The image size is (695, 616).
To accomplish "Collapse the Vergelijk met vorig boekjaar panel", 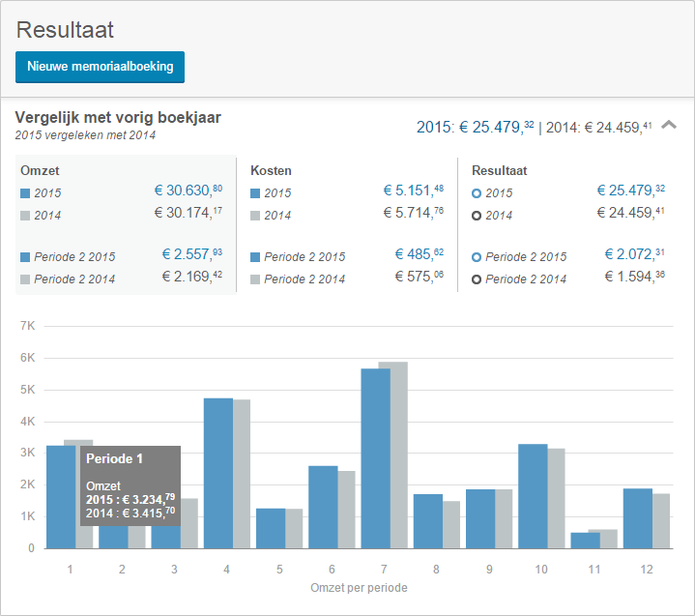I will point(668,126).
